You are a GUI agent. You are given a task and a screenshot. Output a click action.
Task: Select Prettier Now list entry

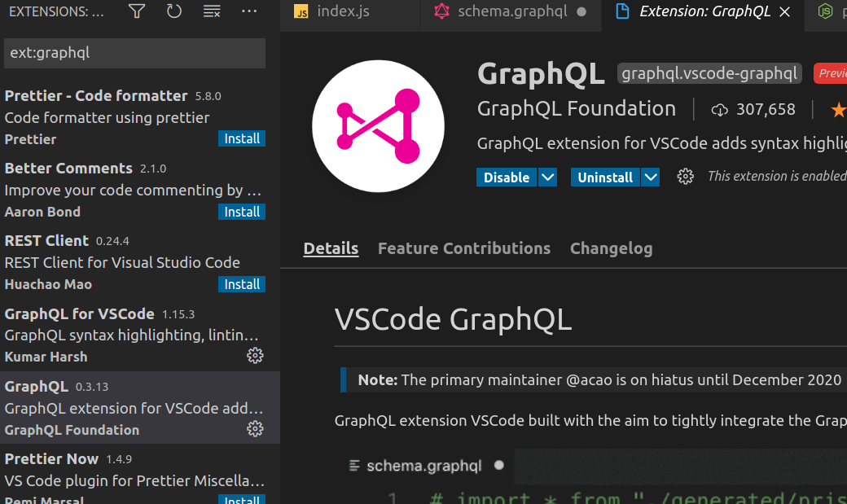coord(140,476)
